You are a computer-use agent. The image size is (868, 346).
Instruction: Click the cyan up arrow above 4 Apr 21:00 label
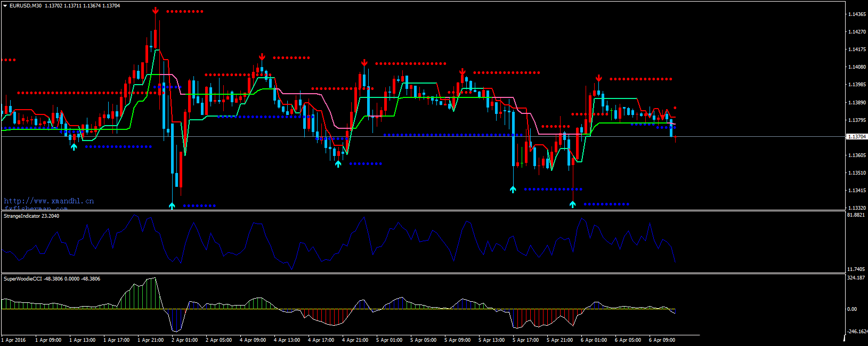click(338, 164)
